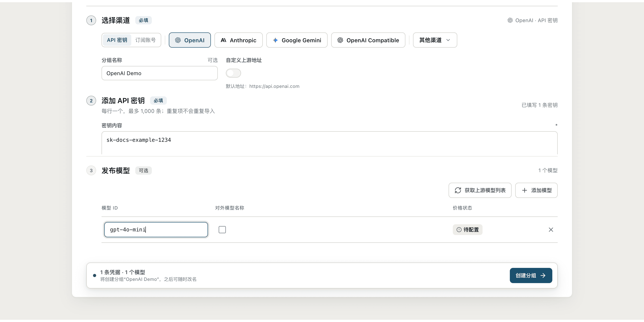Click the 密钥内容 label
This screenshot has width=644, height=322.
[112, 125]
